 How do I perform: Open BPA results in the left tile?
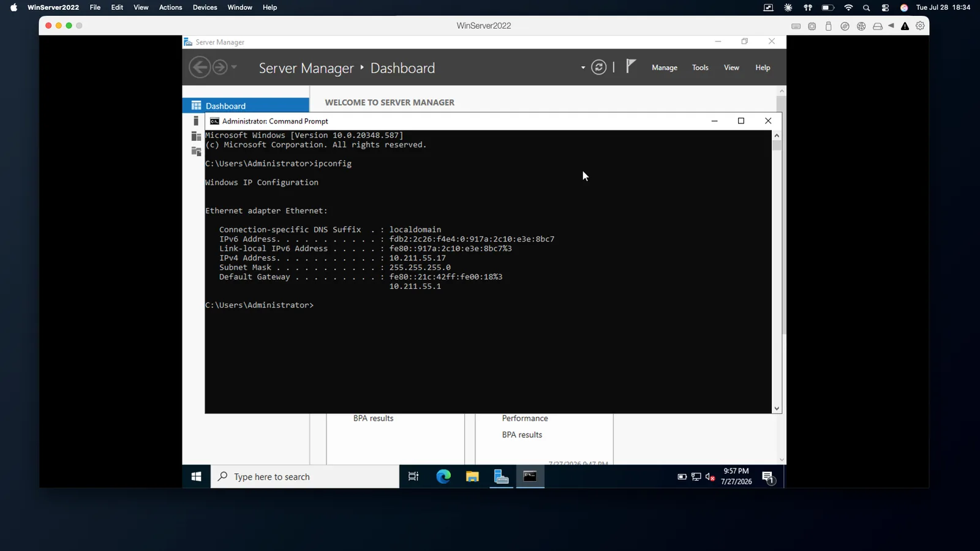click(x=373, y=418)
